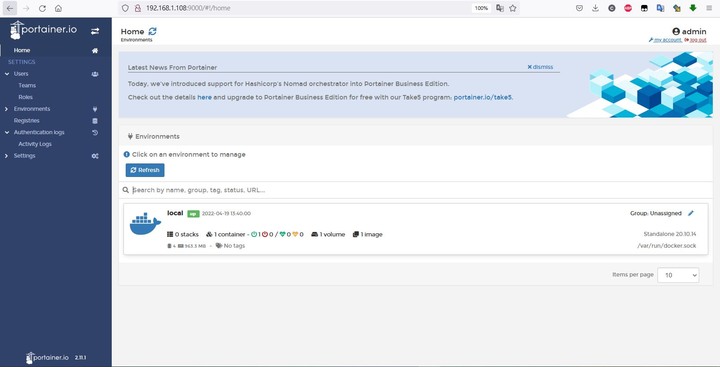Click the Home house icon in sidebar
Image resolution: width=720 pixels, height=367 pixels.
click(x=95, y=51)
